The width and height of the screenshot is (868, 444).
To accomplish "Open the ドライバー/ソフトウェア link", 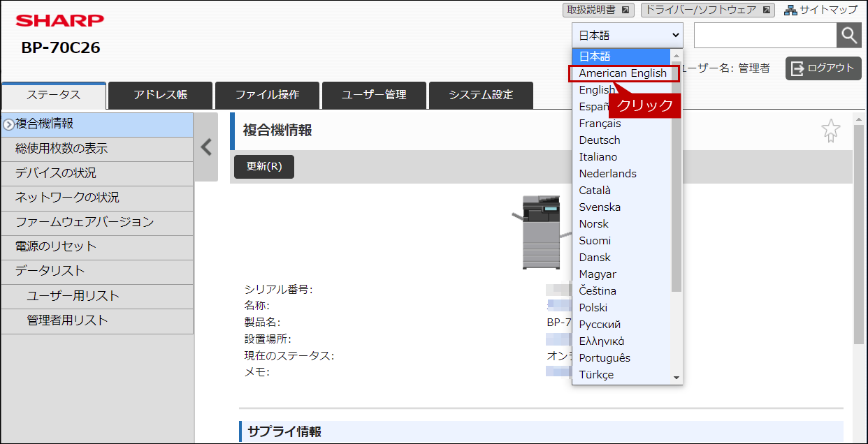I will point(708,10).
